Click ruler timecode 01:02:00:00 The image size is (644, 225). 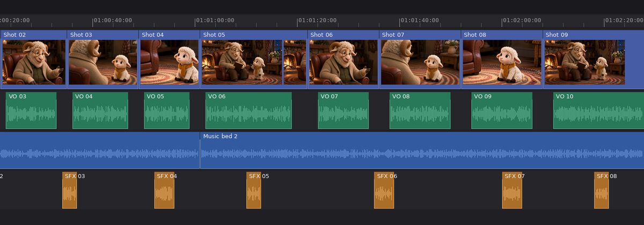click(522, 20)
